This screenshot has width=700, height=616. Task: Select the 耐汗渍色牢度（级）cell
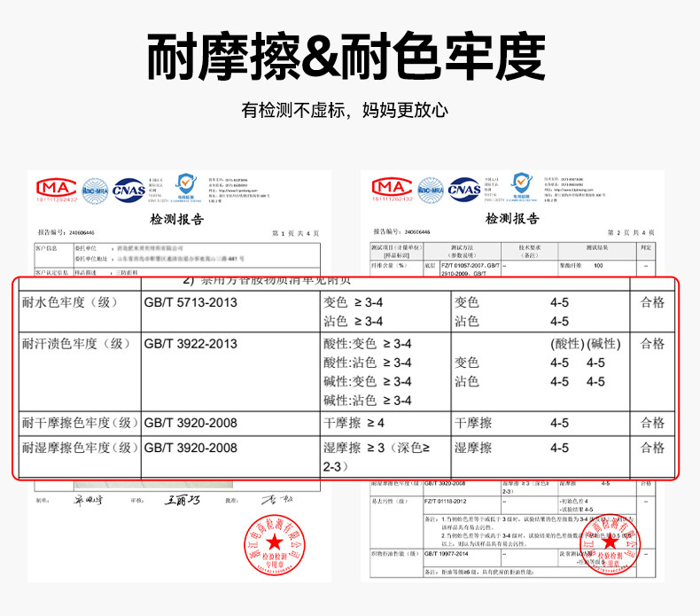coord(80,371)
